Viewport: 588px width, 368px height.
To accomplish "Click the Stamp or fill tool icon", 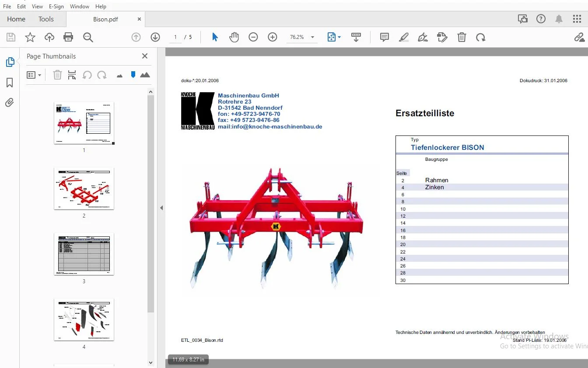I will click(x=442, y=38).
